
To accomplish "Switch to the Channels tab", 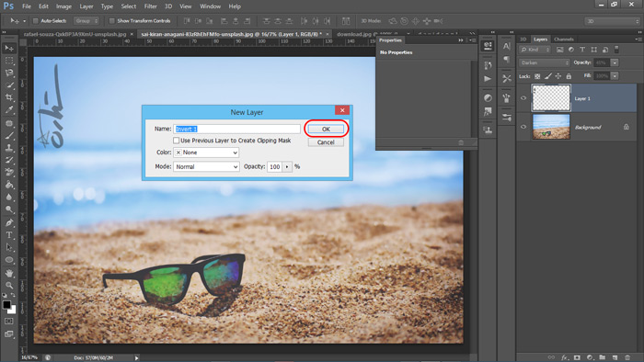I will (563, 40).
